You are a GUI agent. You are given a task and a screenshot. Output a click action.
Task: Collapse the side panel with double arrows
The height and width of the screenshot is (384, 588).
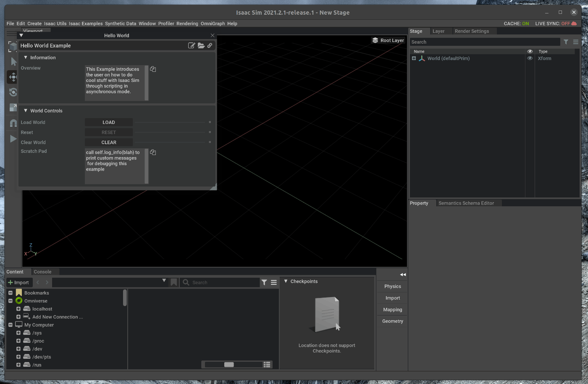tap(403, 274)
